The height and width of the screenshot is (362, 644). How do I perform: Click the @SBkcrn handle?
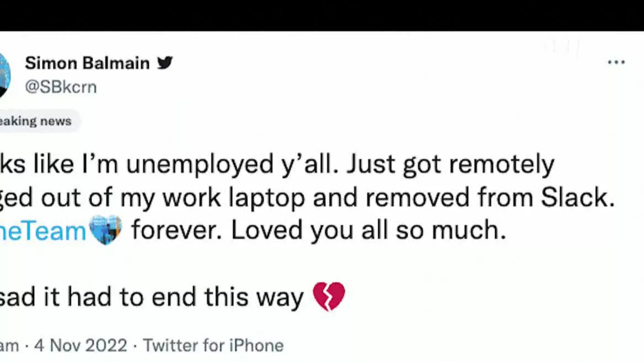(x=61, y=87)
